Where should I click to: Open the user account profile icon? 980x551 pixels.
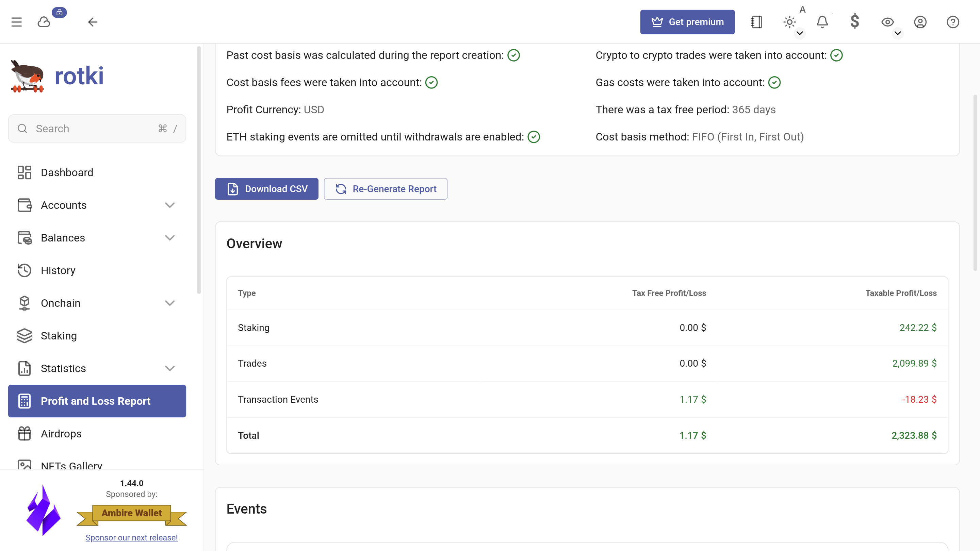pyautogui.click(x=920, y=22)
